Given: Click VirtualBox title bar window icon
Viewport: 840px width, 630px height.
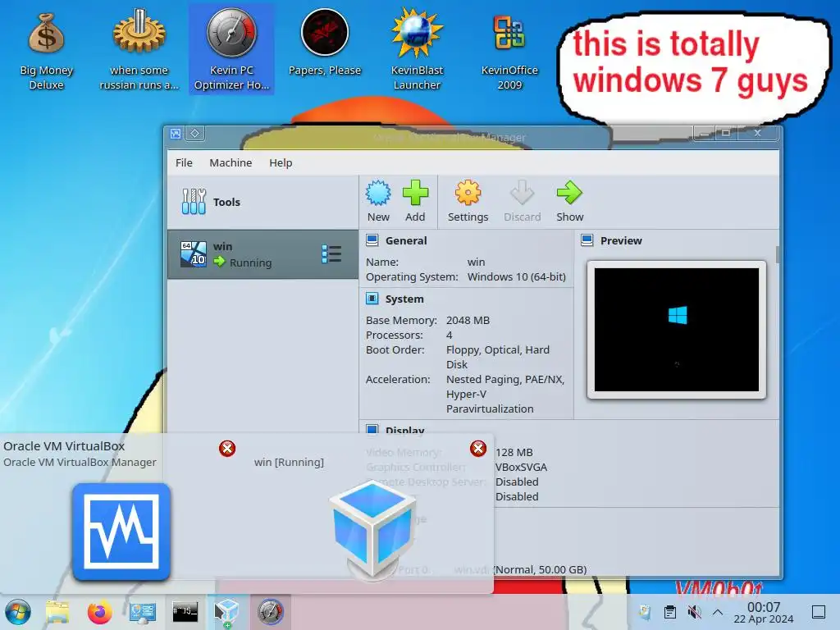Looking at the screenshot, I should (x=176, y=134).
